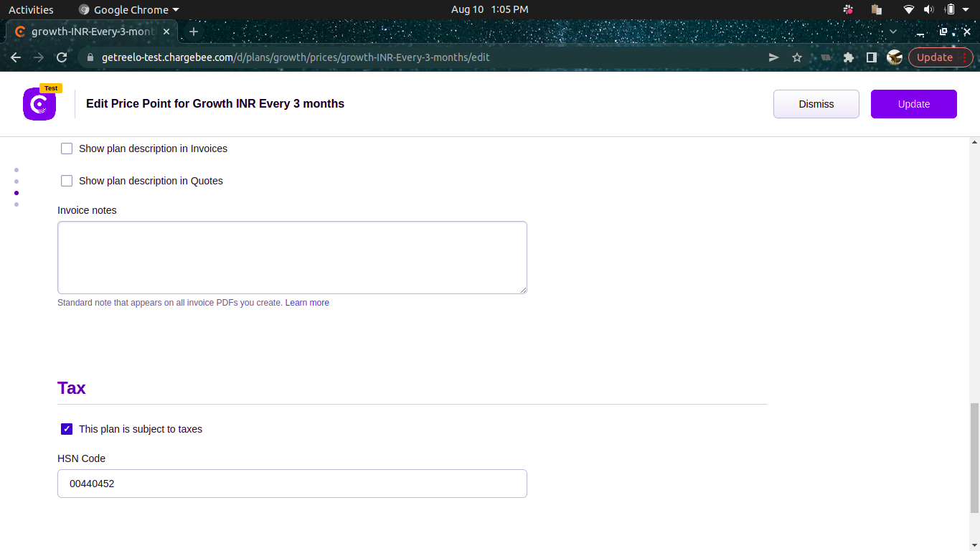Click the Chargebee Test logo
The height and width of the screenshot is (551, 980).
39,104
